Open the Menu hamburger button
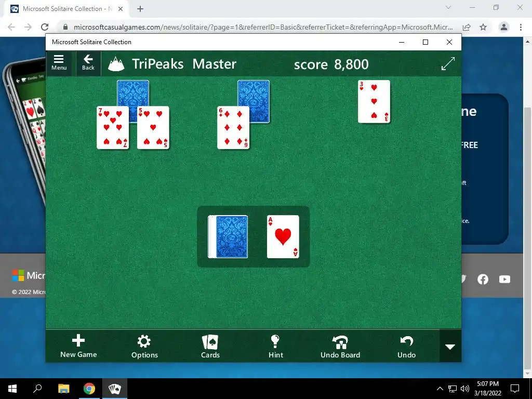This screenshot has width=532, height=399. [x=59, y=63]
